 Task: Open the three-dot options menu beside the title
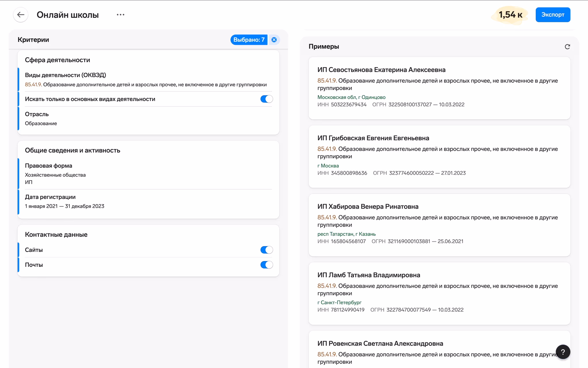coord(121,15)
